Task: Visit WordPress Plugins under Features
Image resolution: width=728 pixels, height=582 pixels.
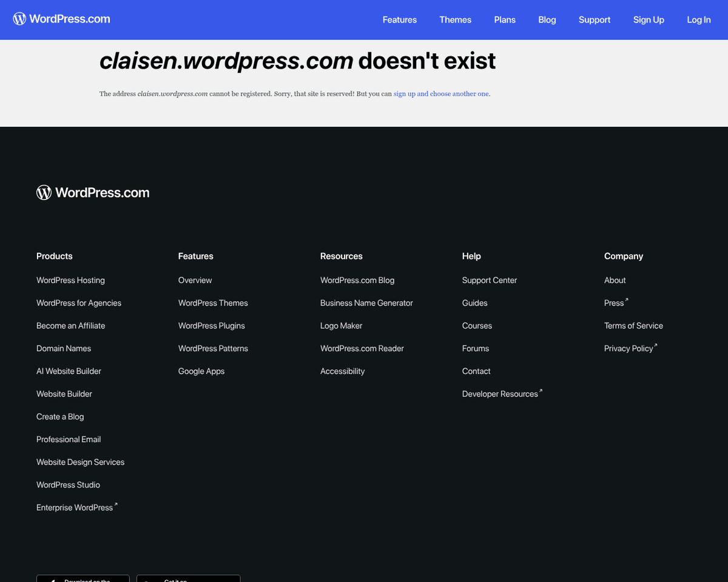Action: pyautogui.click(x=211, y=326)
